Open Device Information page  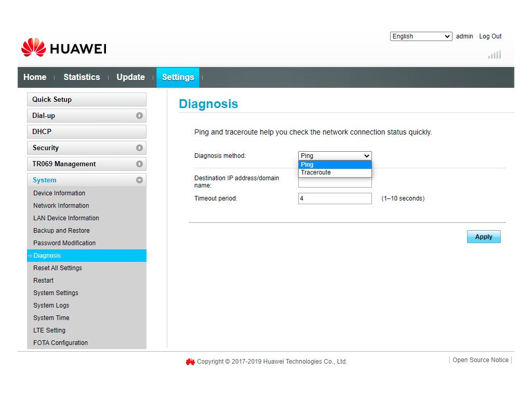[59, 193]
